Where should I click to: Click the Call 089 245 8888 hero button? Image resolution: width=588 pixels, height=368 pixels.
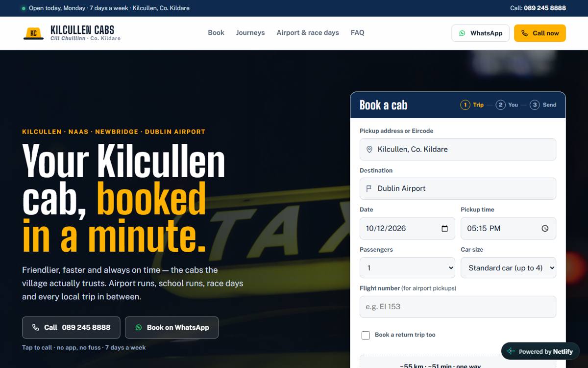point(71,327)
